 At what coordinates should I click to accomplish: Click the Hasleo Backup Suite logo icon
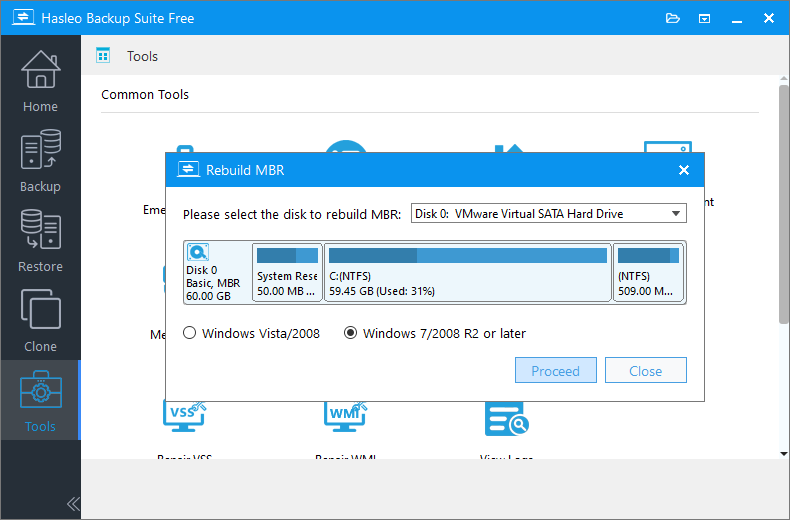(x=23, y=18)
